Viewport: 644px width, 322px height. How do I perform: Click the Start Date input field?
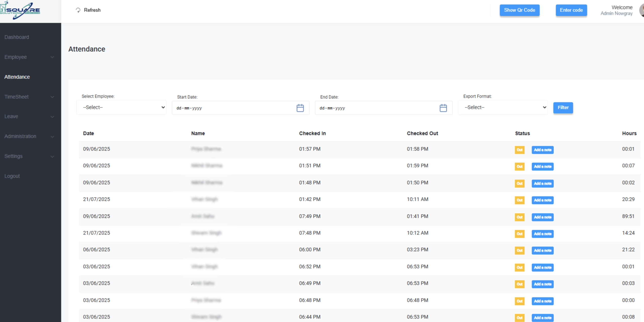(234, 108)
